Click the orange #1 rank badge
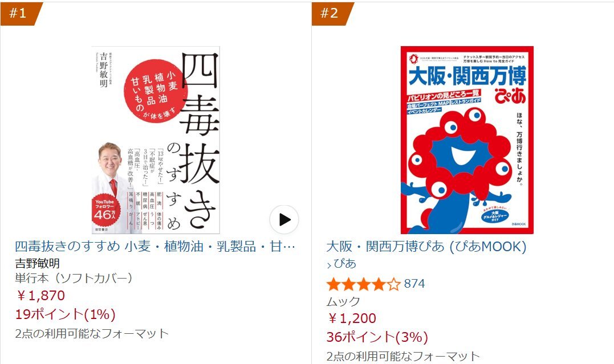Image resolution: width=614 pixels, height=364 pixels. (21, 14)
